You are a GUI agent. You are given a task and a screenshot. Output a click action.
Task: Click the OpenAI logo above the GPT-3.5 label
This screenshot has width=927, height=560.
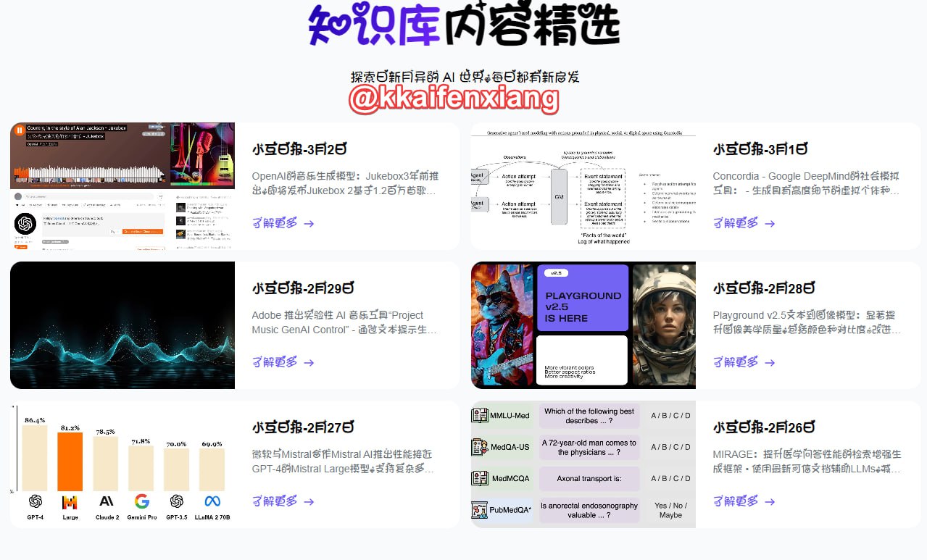click(176, 501)
